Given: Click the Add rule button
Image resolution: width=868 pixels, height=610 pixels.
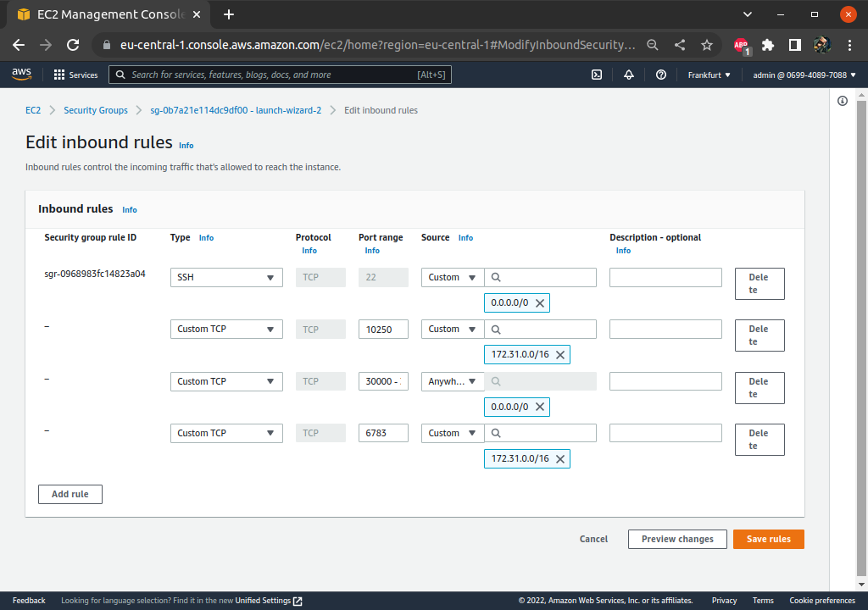Looking at the screenshot, I should (70, 494).
